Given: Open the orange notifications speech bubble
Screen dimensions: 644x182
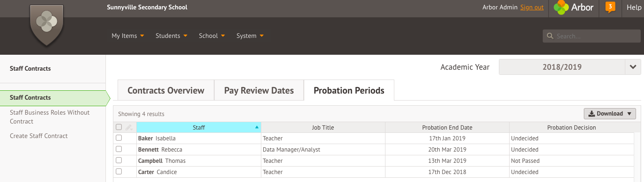Looking at the screenshot, I should (x=610, y=7).
